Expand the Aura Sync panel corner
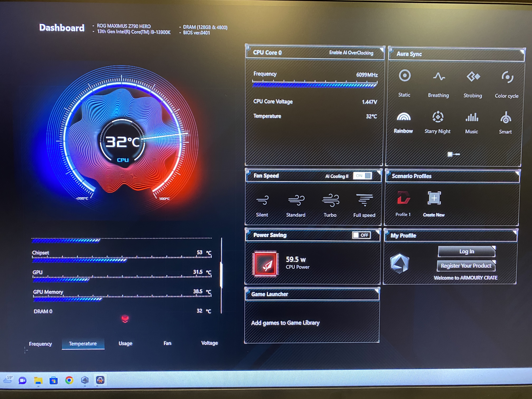Screen dimensions: 532x399 (522, 51)
